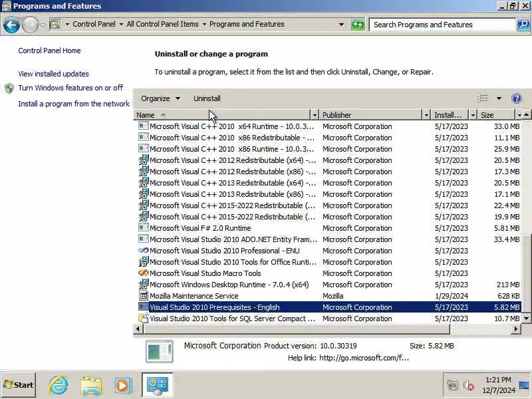The height and width of the screenshot is (399, 532).
Task: Click the program thumbnail in details pane
Action: (159, 352)
